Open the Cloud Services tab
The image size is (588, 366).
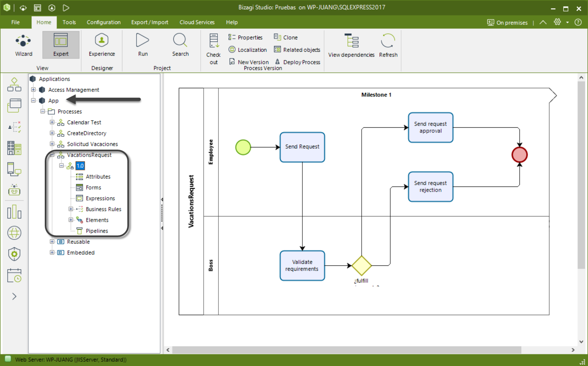pyautogui.click(x=197, y=22)
